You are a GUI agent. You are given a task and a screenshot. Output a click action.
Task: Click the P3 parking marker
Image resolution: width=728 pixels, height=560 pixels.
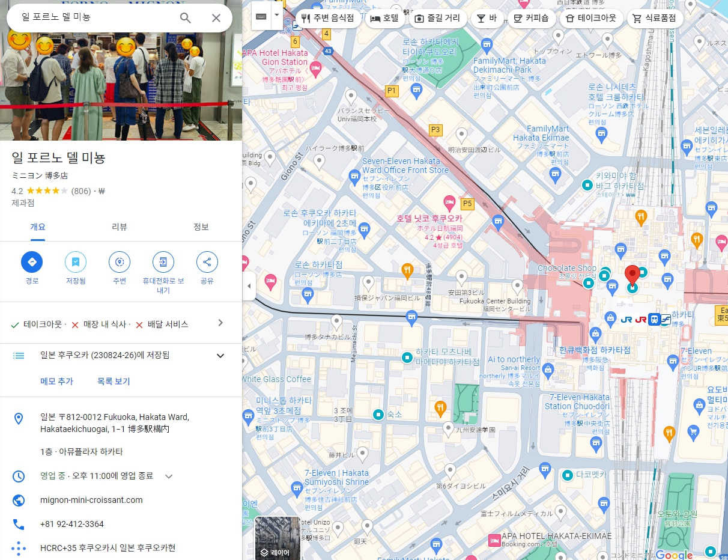(435, 129)
